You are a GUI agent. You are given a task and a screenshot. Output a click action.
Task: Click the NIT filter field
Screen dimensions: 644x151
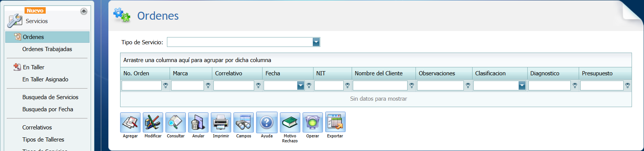(329, 86)
